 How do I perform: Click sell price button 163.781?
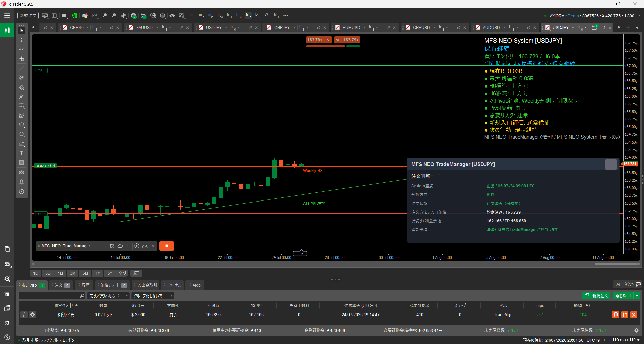point(319,40)
